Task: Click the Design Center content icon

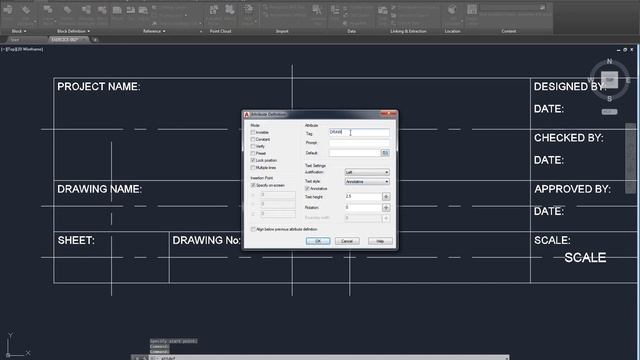Action: 472,10
